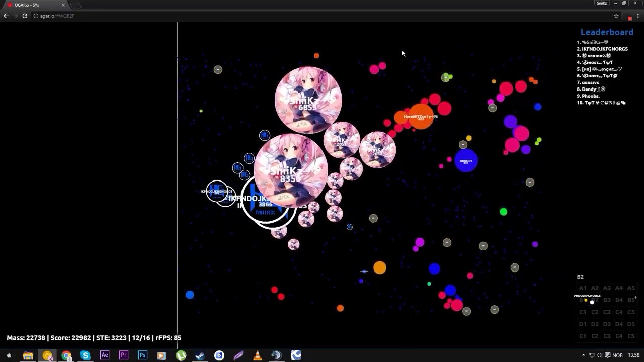
Task: Open the Action Center notifications icon
Action: [x=607, y=355]
